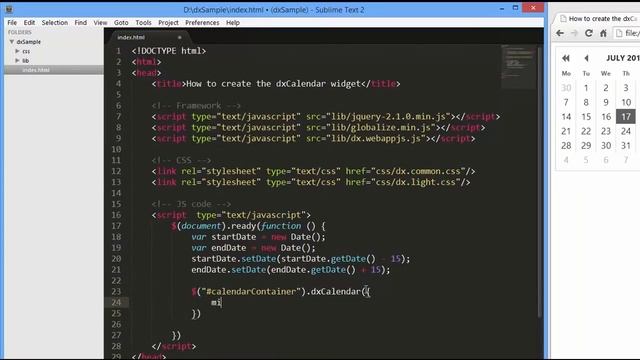Select day 9 in the calendar

coord(606,102)
